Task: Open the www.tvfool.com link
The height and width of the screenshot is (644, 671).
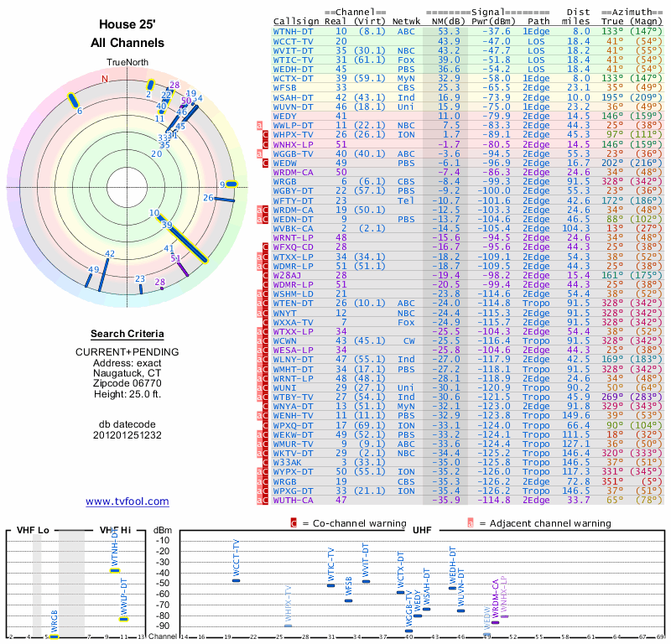Action: point(127,501)
